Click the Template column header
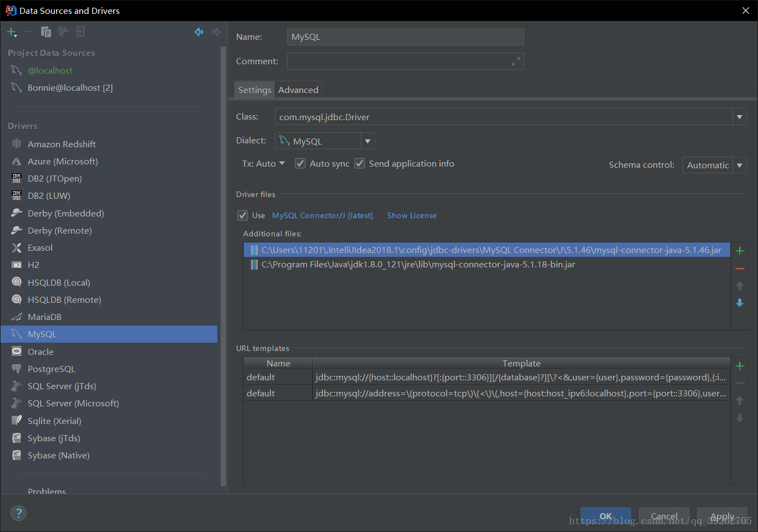 [x=521, y=363]
